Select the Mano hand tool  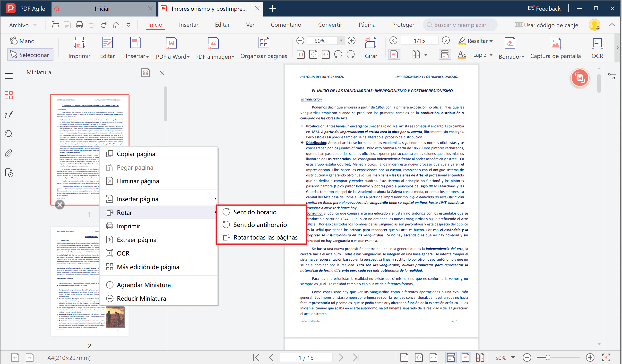click(22, 41)
